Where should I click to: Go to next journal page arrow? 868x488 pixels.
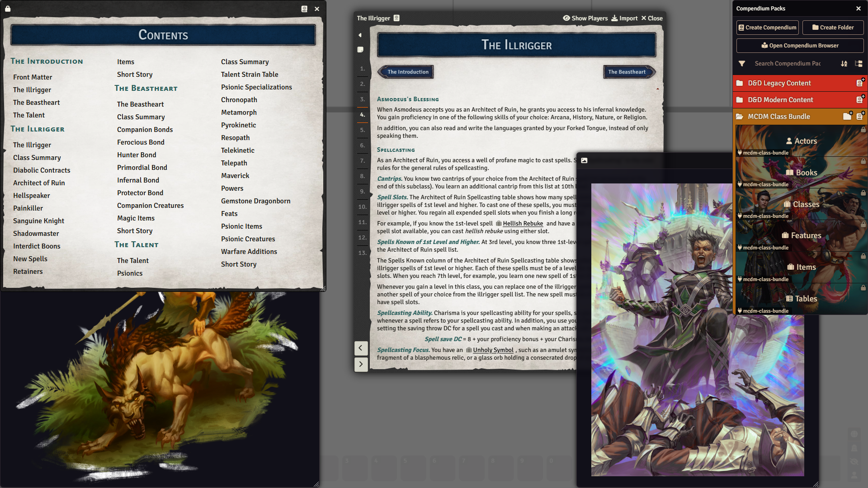361,364
